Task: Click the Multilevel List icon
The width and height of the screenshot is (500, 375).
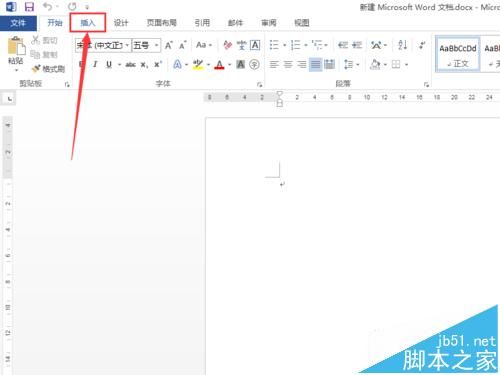Action: pyautogui.click(x=317, y=45)
